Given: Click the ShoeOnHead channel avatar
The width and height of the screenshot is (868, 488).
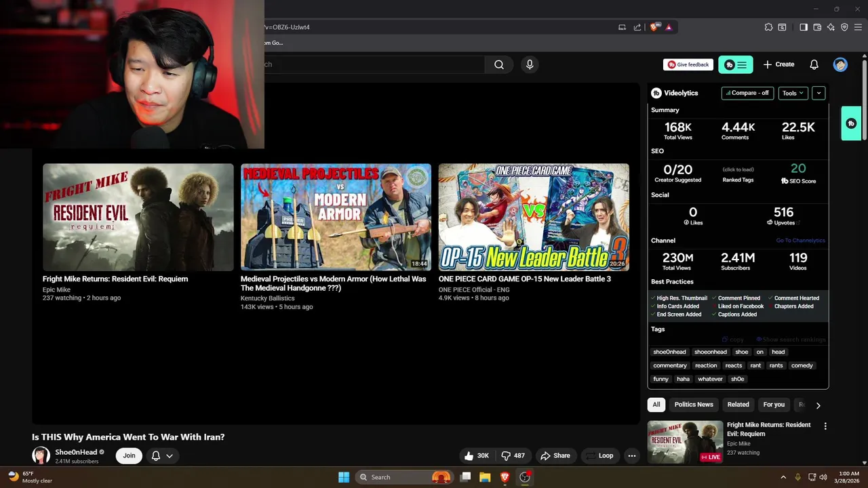Looking at the screenshot, I should coord(41,455).
